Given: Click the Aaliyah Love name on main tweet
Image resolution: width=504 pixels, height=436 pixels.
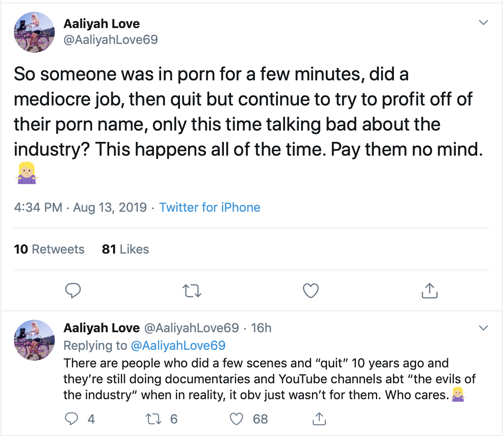Looking at the screenshot, I should click(x=101, y=24).
